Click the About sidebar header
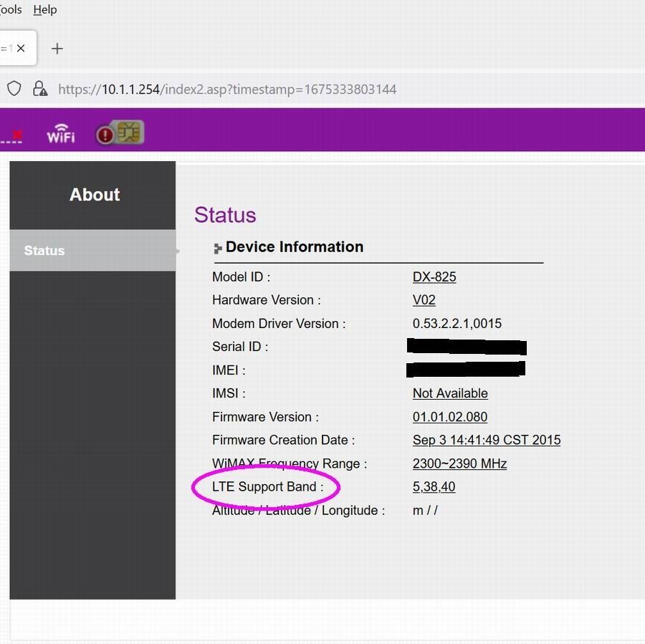 (94, 195)
